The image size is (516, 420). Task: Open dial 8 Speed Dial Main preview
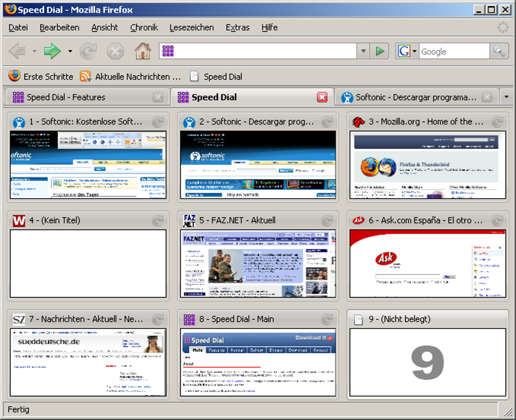[258, 362]
